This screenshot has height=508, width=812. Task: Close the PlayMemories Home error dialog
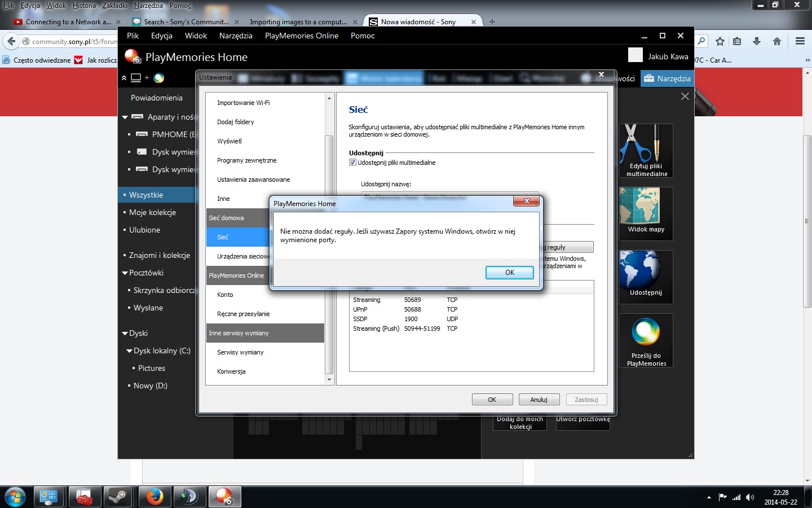pyautogui.click(x=526, y=201)
